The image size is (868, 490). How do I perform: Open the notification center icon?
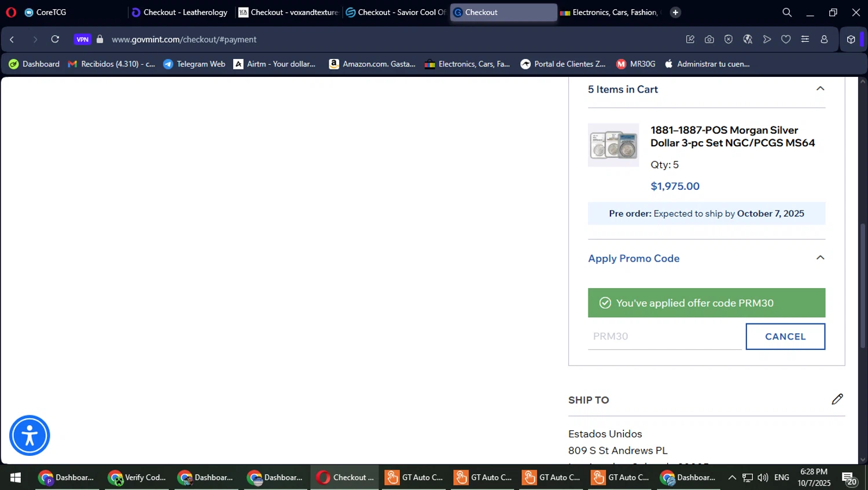click(849, 478)
